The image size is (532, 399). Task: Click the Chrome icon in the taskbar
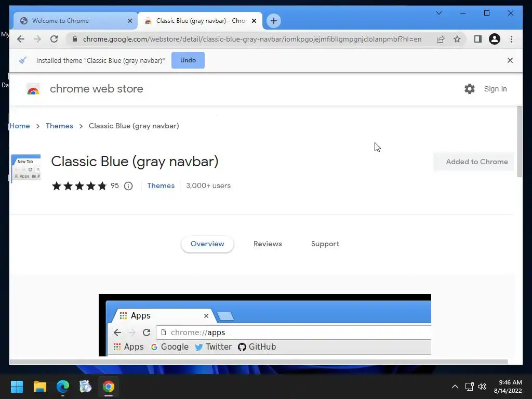pyautogui.click(x=109, y=387)
